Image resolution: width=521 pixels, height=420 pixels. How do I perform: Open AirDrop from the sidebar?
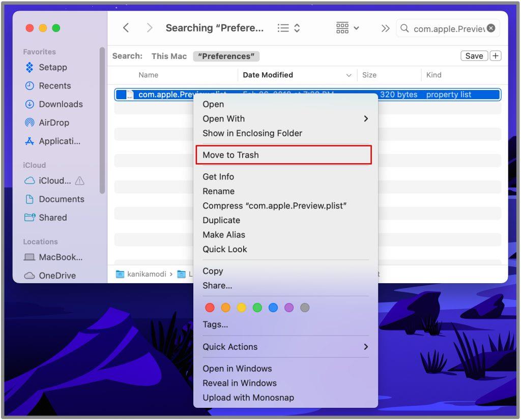(x=47, y=123)
